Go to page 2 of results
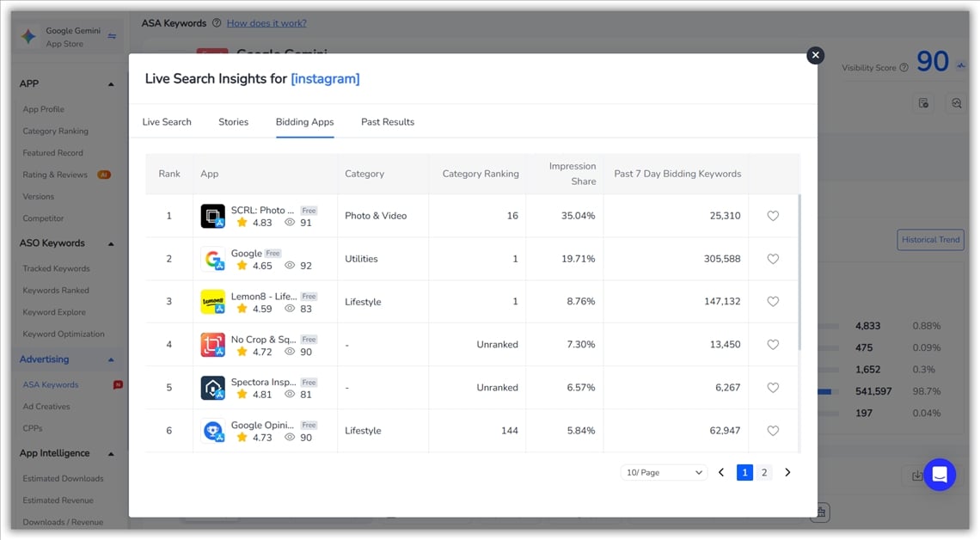Viewport: 980px width, 540px height. (763, 472)
